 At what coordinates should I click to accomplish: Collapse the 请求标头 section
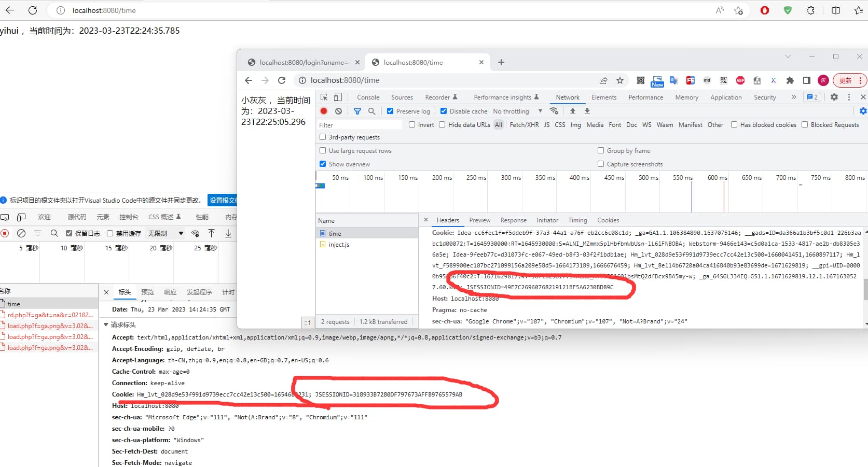point(106,324)
